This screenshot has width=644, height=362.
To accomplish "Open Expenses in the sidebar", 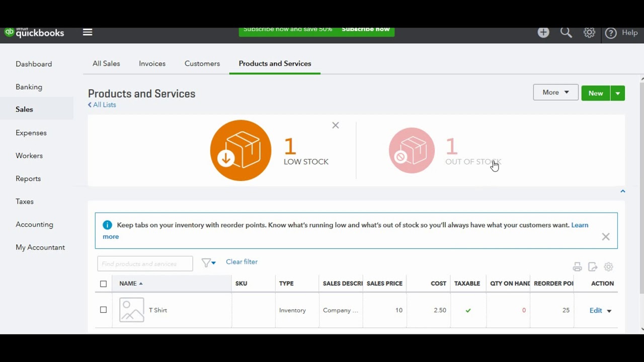I will click(31, 133).
